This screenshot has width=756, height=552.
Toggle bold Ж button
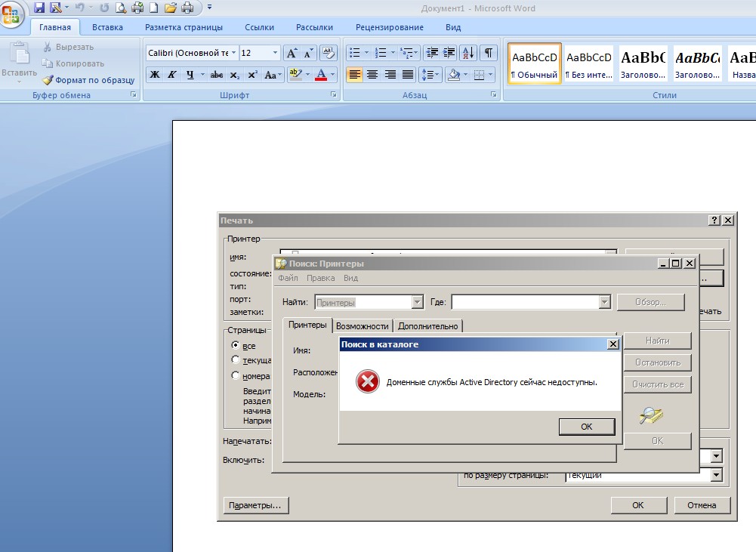[155, 75]
